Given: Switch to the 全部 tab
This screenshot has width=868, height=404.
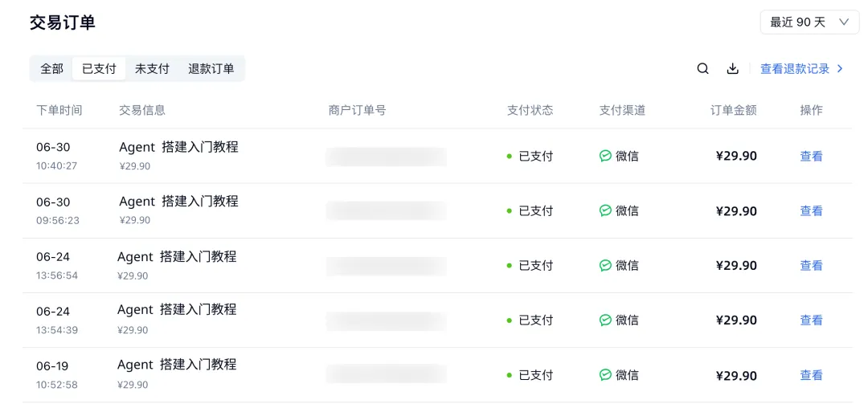Looking at the screenshot, I should [51, 68].
